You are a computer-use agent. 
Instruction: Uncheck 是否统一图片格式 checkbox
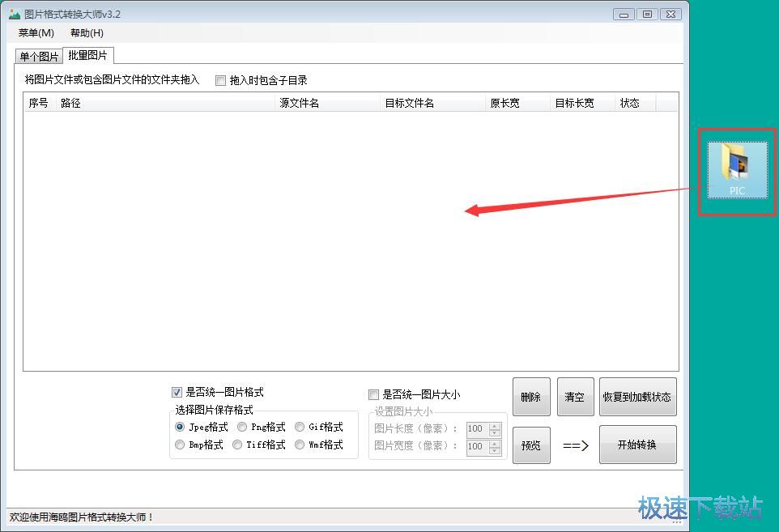(x=177, y=392)
